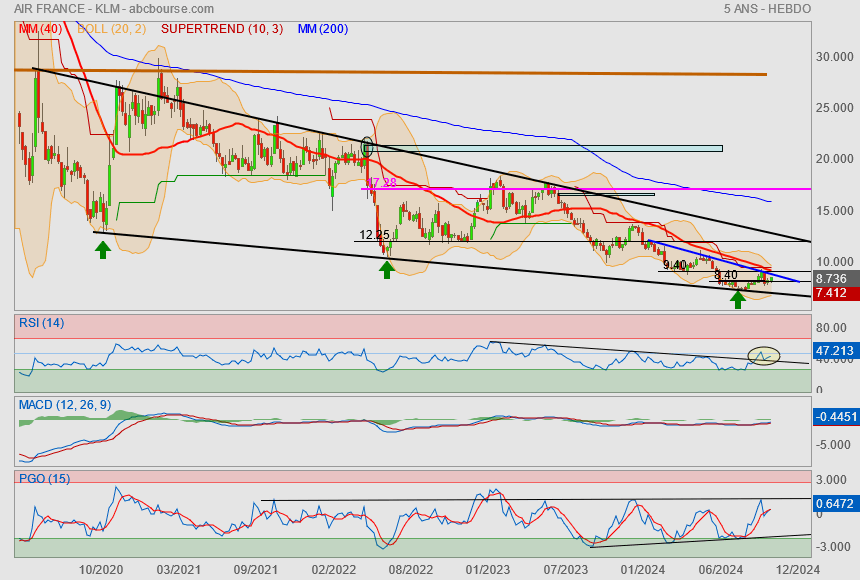Click the 8.40 level label
Viewport: 860px width, 580px height.
(726, 275)
